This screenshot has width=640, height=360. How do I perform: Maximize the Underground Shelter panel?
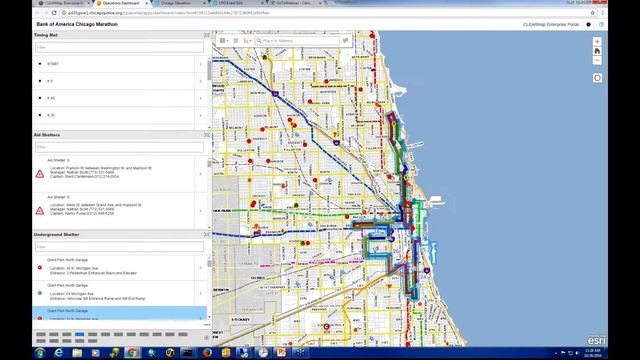[x=207, y=235]
